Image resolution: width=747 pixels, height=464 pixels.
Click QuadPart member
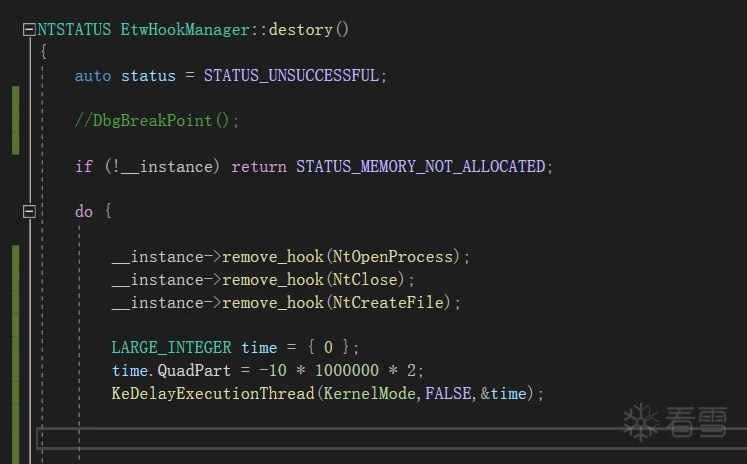coord(194,371)
